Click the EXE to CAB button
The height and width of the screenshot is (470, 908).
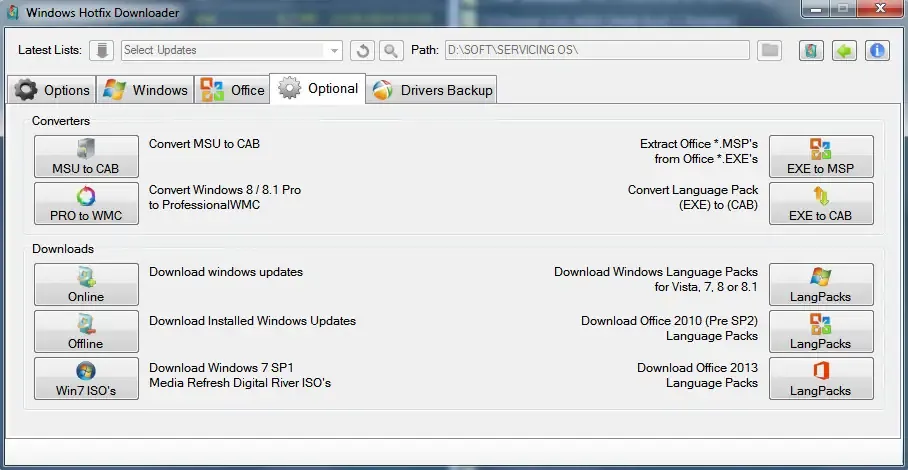coord(820,204)
